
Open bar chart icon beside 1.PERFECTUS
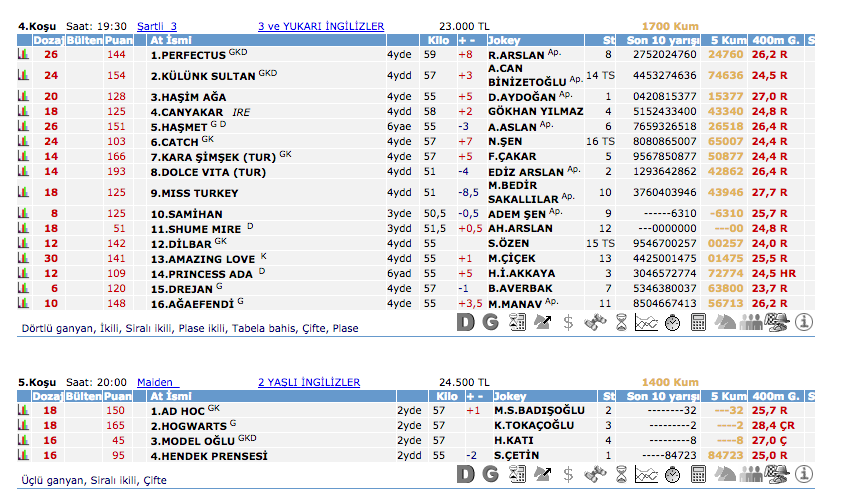pos(23,54)
